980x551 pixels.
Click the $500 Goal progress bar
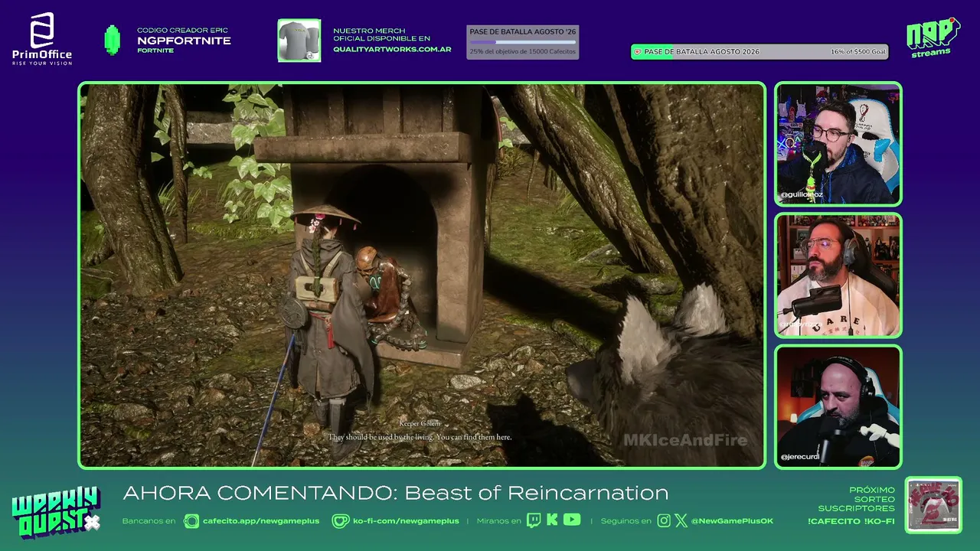(759, 52)
